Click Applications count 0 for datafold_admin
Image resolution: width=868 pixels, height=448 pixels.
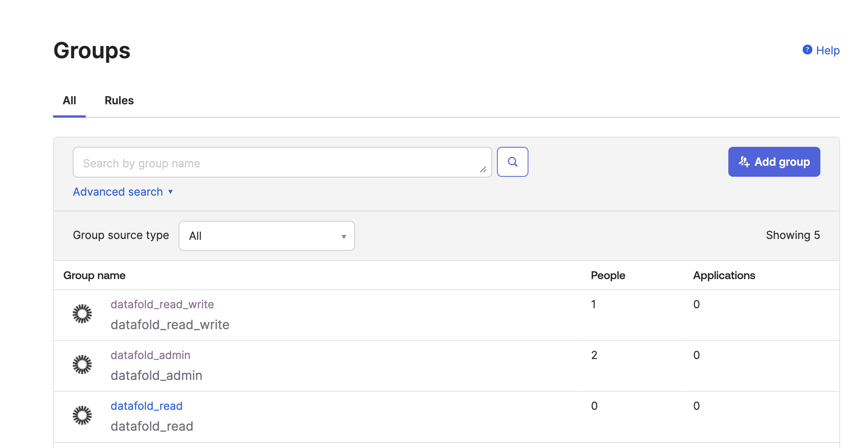(x=696, y=355)
